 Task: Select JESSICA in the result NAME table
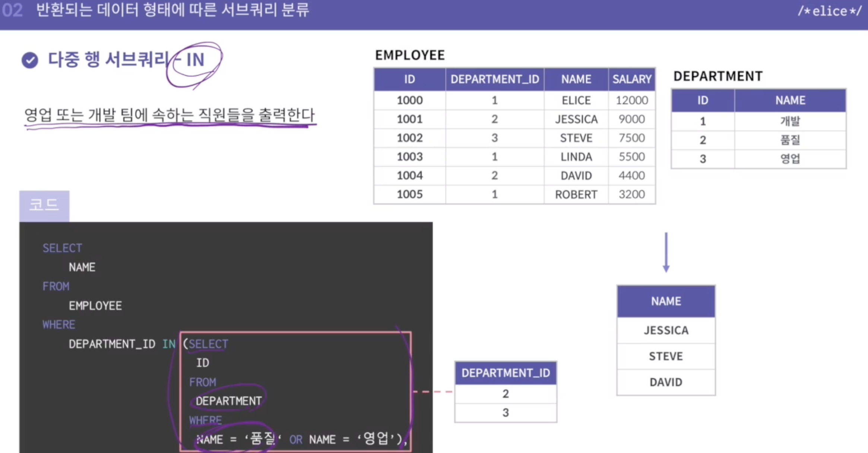[666, 330]
